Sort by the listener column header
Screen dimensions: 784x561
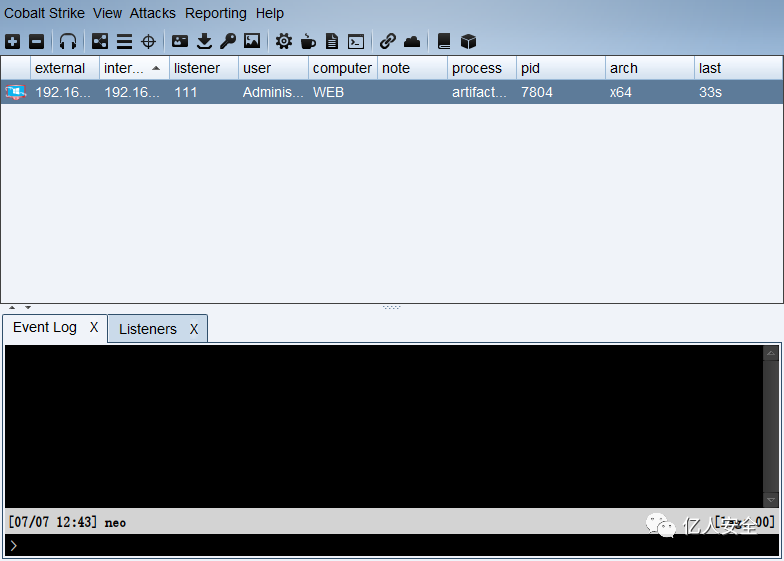point(204,68)
